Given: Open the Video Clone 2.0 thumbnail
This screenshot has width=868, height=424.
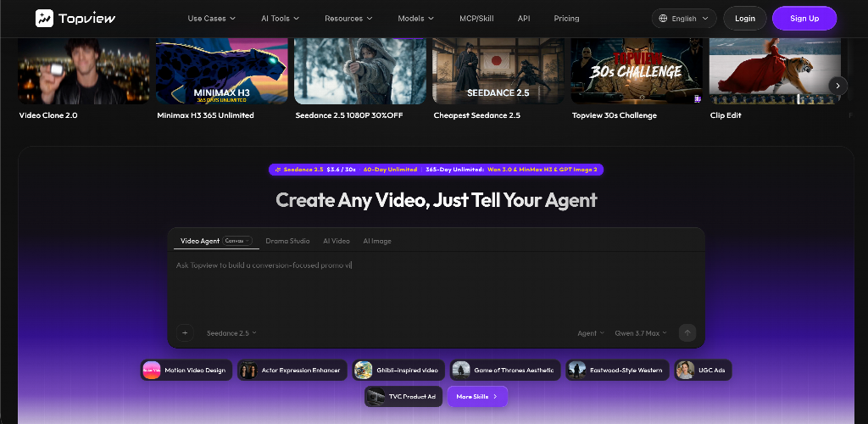Looking at the screenshot, I should coord(84,71).
